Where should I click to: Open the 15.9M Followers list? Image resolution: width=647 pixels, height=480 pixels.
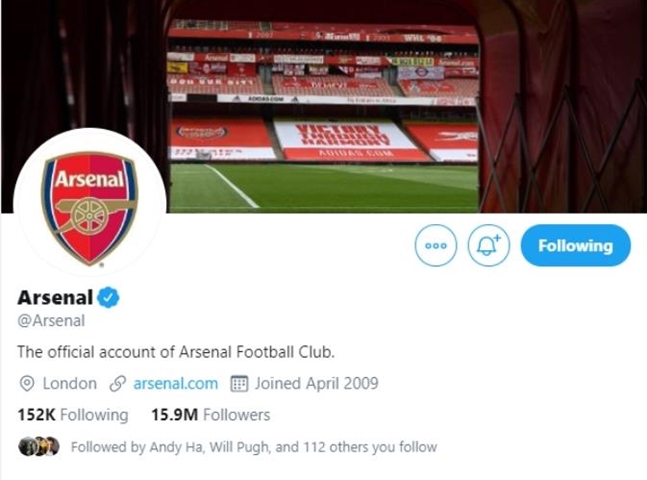point(210,414)
